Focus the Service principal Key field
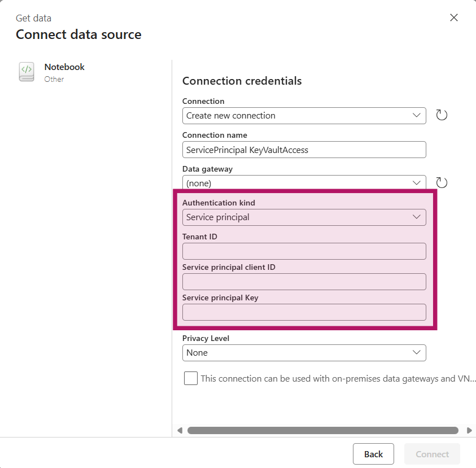The height and width of the screenshot is (468, 476). 304,312
